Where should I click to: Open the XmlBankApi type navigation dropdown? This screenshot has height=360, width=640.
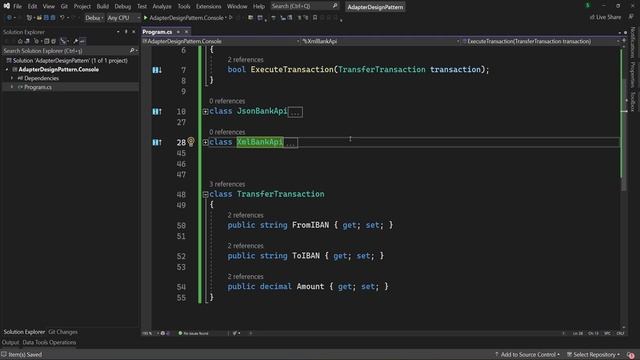(x=380, y=41)
